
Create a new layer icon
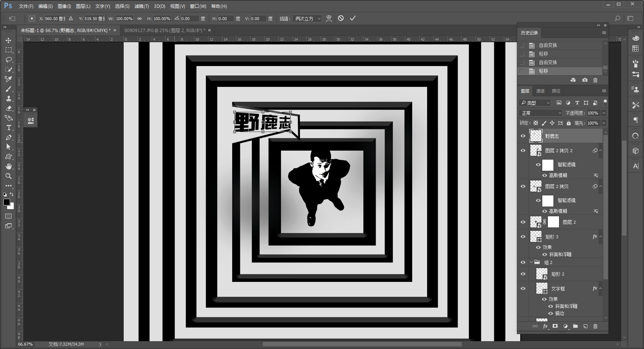click(x=585, y=326)
